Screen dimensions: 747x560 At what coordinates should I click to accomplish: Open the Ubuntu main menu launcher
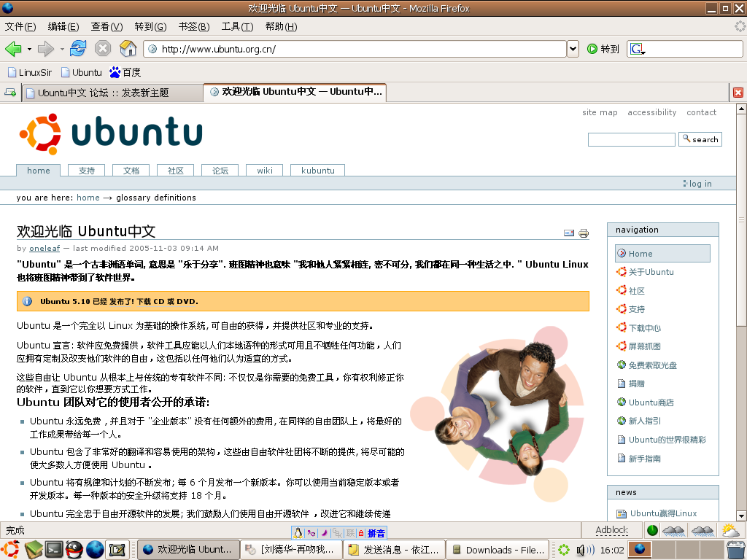tap(10, 550)
